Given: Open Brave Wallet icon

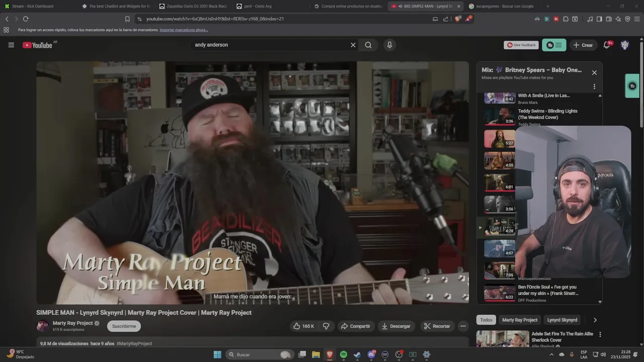Looking at the screenshot, I should click(609, 19).
